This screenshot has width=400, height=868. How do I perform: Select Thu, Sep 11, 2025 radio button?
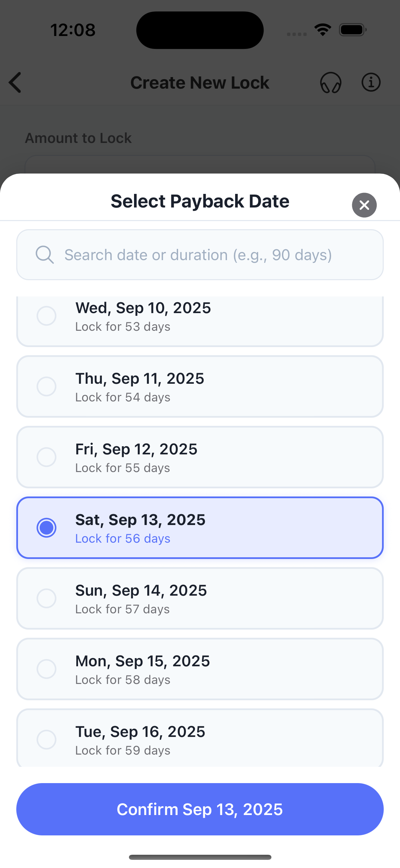tap(46, 386)
